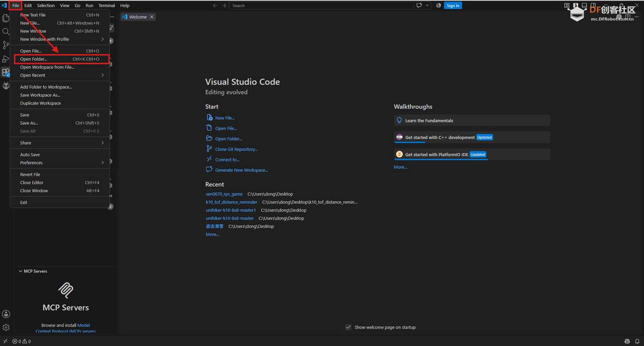Choose New Text File in the File menu

(x=60, y=15)
